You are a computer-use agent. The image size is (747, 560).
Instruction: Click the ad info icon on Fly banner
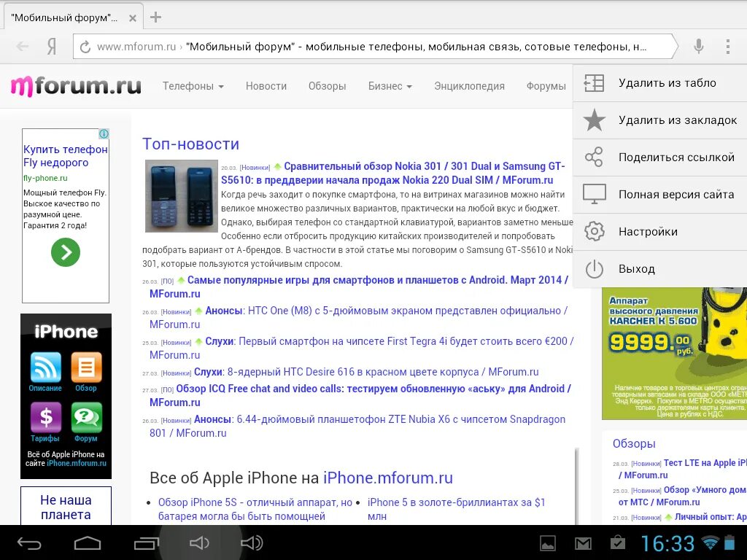tap(104, 134)
